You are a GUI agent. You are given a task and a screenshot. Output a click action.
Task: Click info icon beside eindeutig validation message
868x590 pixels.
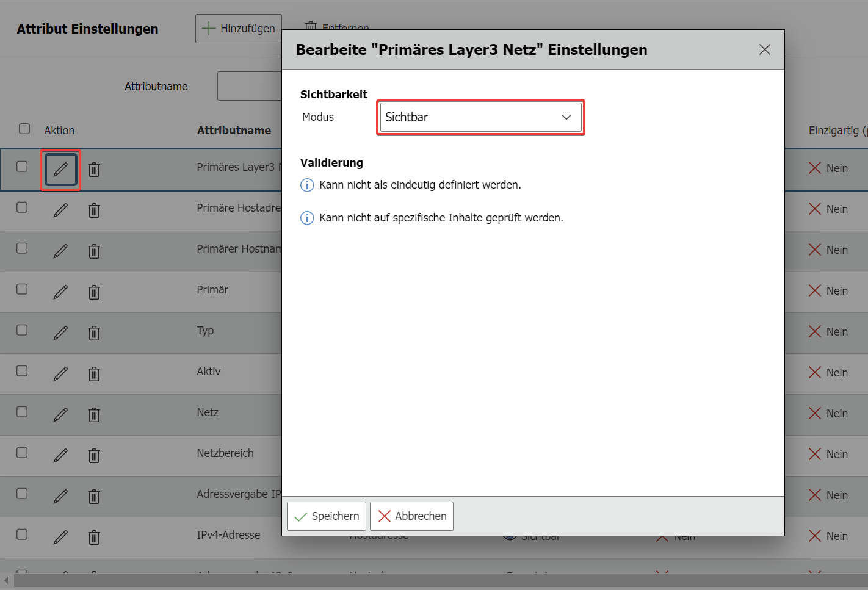[x=307, y=185]
